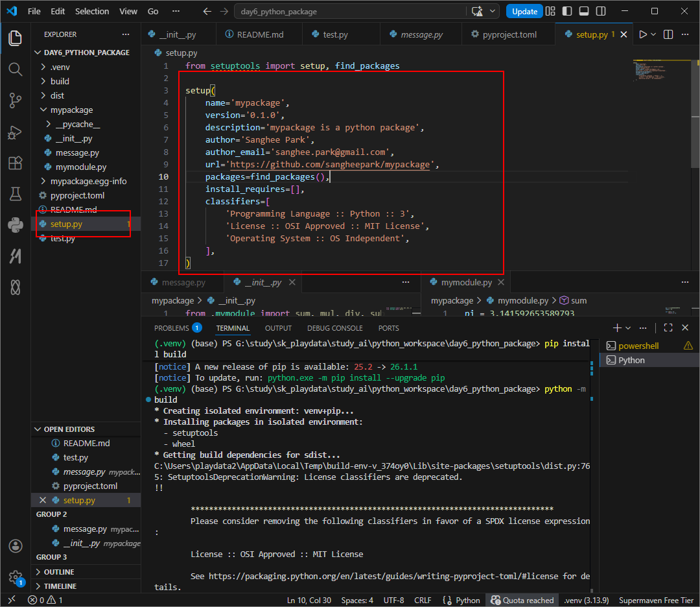Viewport: 700px width, 607px height.
Task: Select the powershell terminal instance
Action: tap(650, 346)
